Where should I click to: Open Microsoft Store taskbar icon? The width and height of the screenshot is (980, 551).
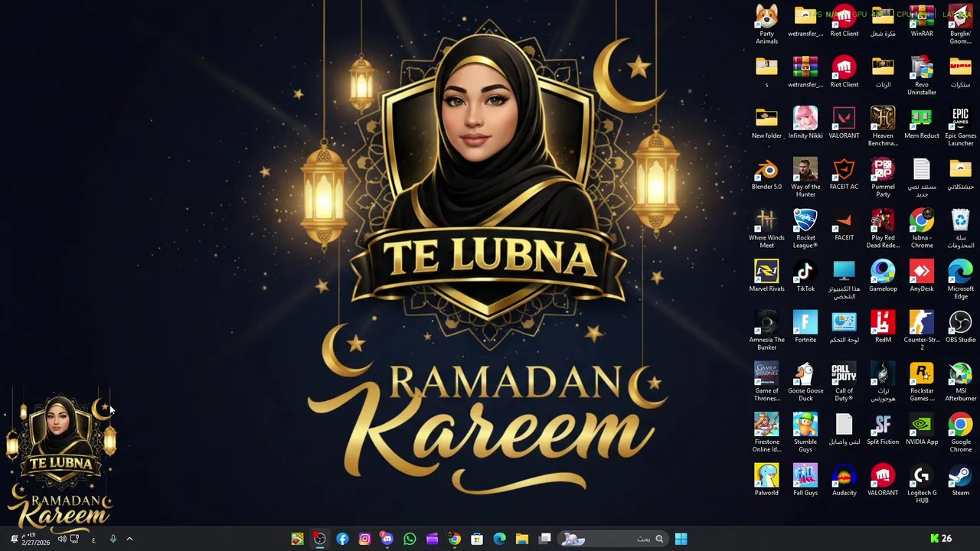click(477, 539)
